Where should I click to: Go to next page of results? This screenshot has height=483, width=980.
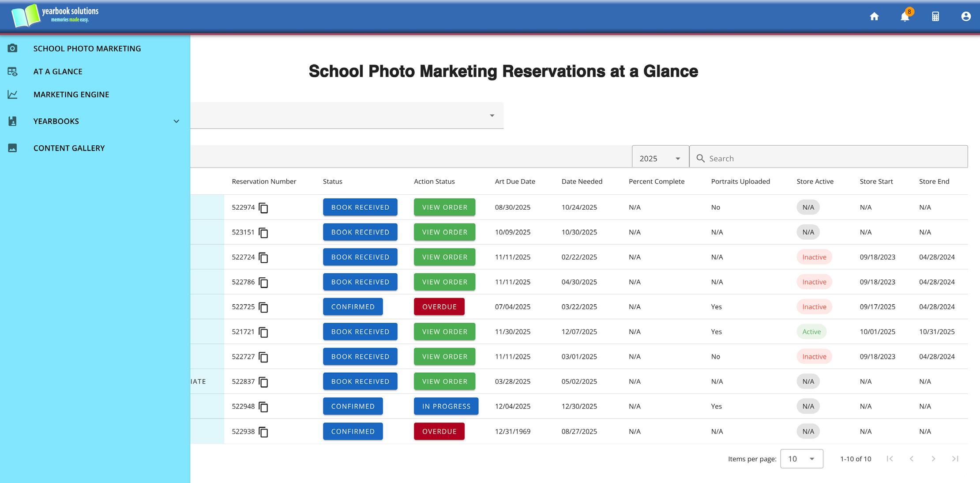[x=933, y=459]
